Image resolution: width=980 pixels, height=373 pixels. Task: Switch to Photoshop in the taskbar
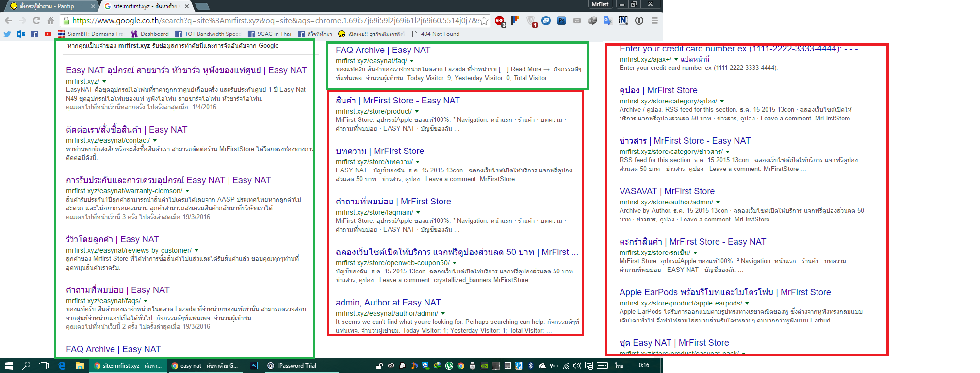pyautogui.click(x=254, y=366)
